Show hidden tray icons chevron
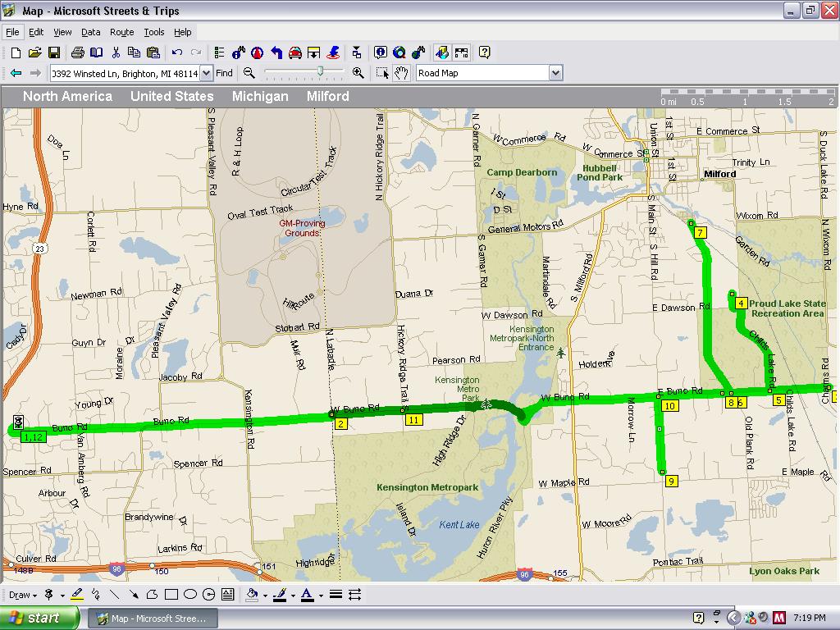The image size is (840, 630). click(734, 619)
